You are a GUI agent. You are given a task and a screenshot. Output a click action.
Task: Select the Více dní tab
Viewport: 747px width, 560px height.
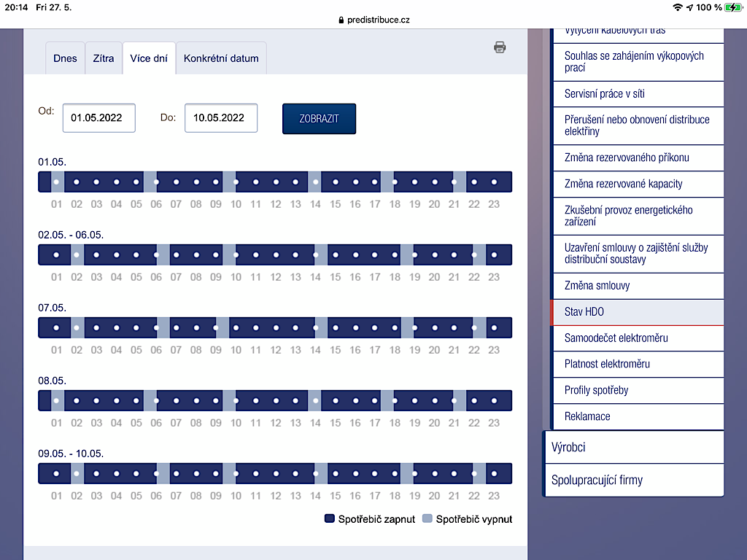149,58
